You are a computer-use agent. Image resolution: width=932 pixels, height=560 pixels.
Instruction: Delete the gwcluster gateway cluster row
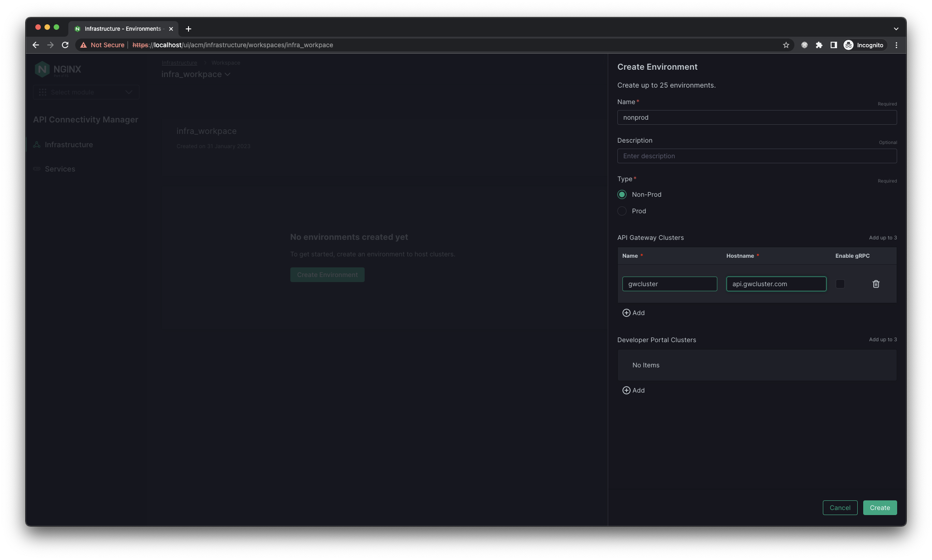coord(876,284)
